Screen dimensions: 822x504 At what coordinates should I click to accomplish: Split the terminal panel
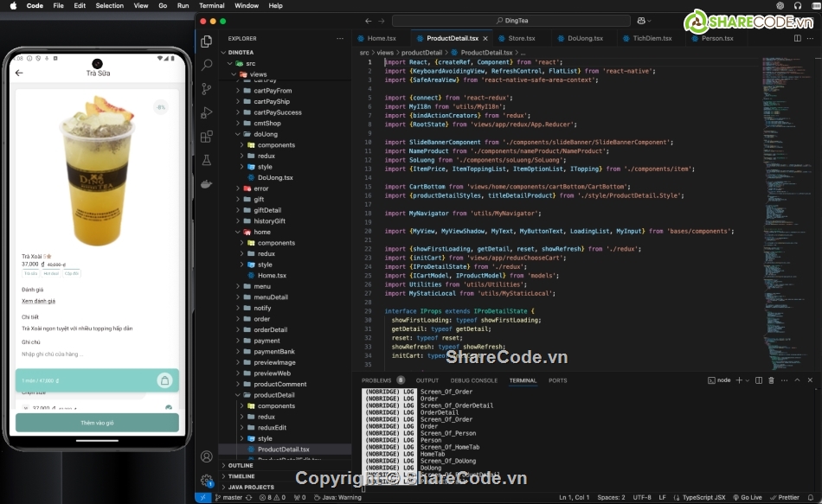pyautogui.click(x=759, y=380)
